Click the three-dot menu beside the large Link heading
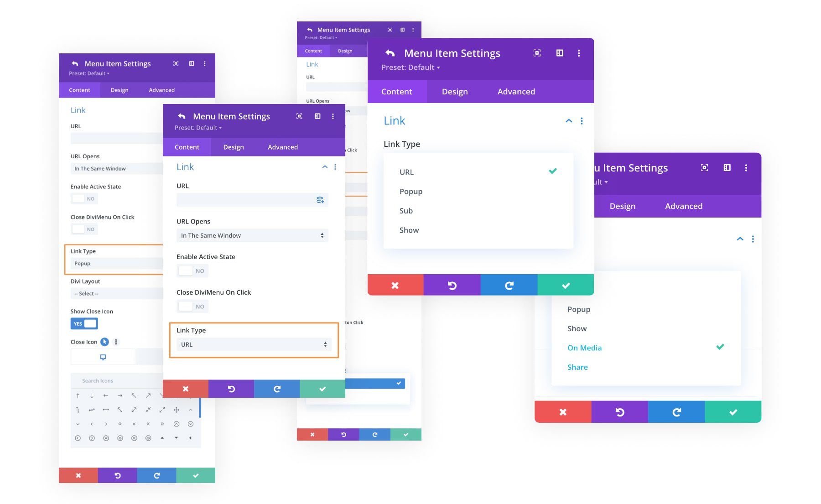Image resolution: width=821 pixels, height=504 pixels. tap(582, 121)
